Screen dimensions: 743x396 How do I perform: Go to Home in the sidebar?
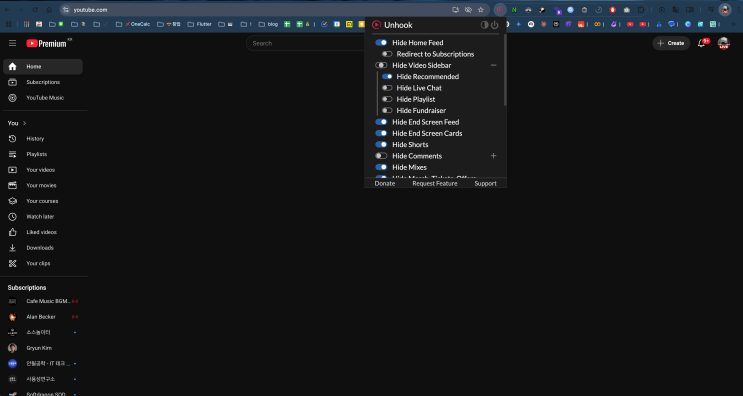click(43, 66)
